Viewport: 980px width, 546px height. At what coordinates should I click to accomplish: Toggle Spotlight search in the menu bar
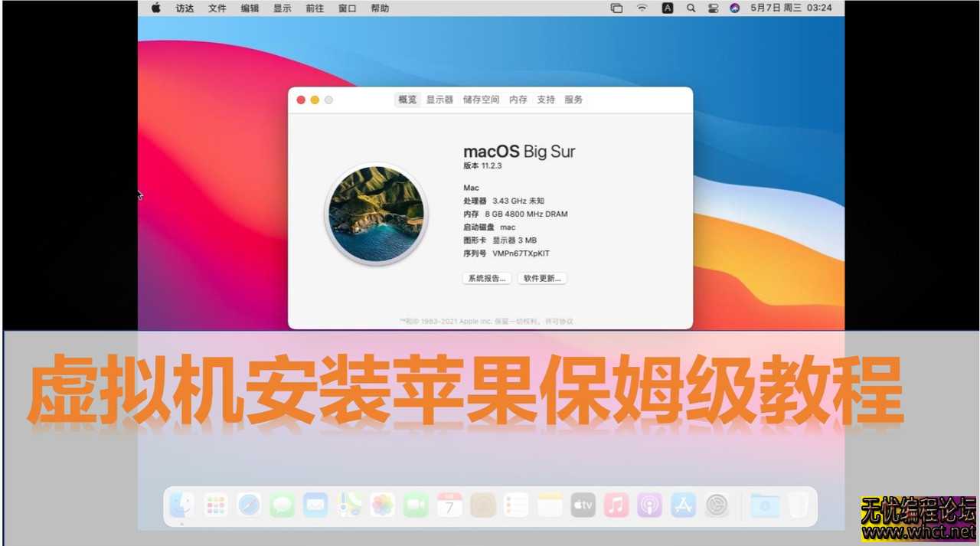coord(691,8)
